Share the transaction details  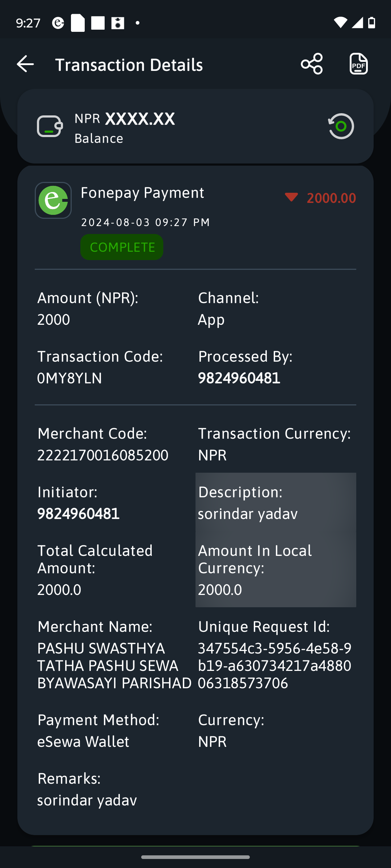pyautogui.click(x=312, y=64)
